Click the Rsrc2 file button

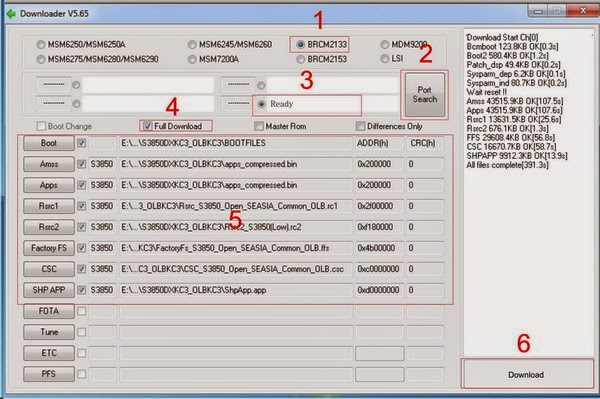[49, 227]
